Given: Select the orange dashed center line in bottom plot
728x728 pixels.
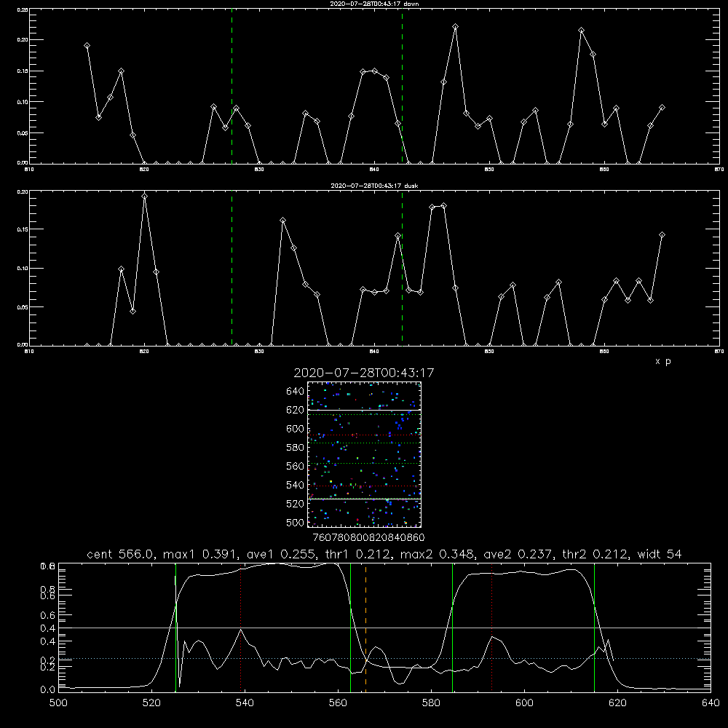Looking at the screenshot, I should (366, 628).
